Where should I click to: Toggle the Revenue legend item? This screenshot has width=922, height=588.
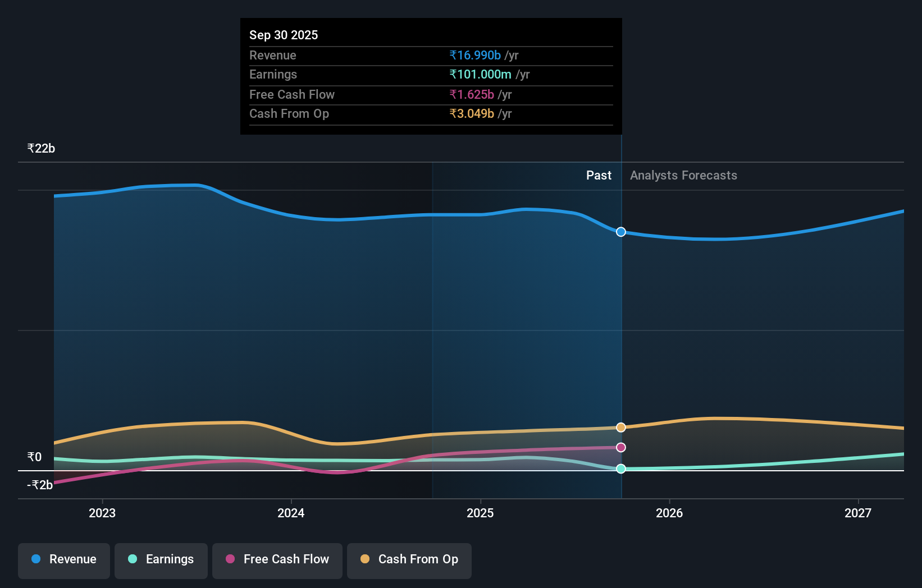click(63, 559)
